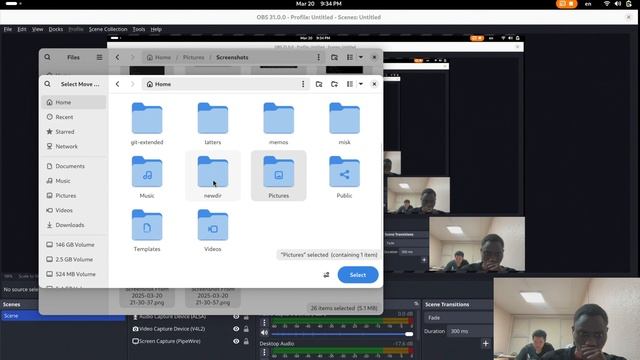Open Documents in the sidebar
This screenshot has width=640, height=360.
[x=74, y=166]
